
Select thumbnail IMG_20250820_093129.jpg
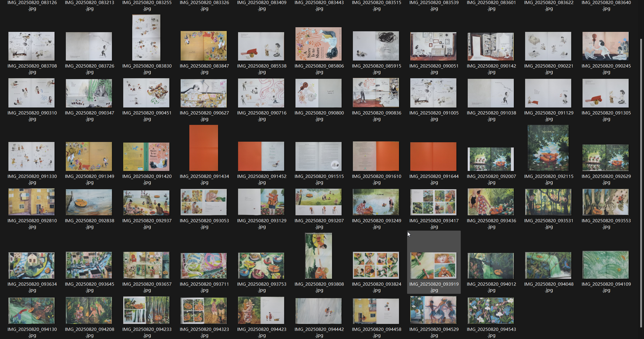point(261,202)
